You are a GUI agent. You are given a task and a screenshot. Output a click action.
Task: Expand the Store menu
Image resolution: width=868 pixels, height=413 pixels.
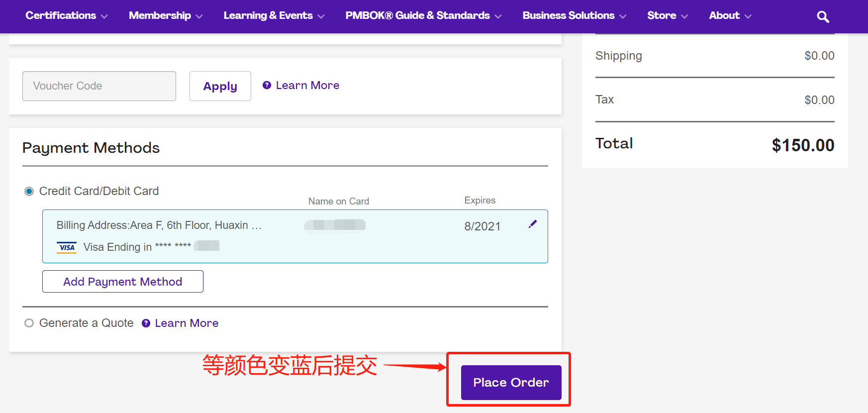tap(667, 16)
